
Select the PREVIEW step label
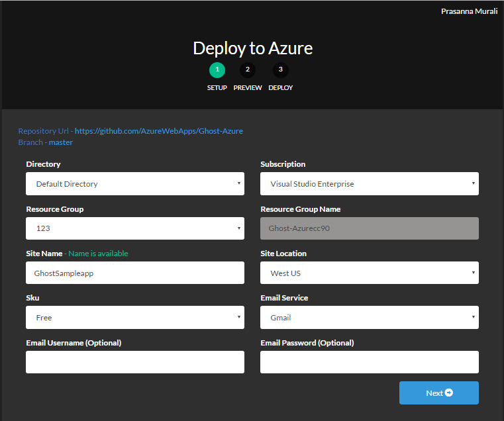tap(248, 87)
